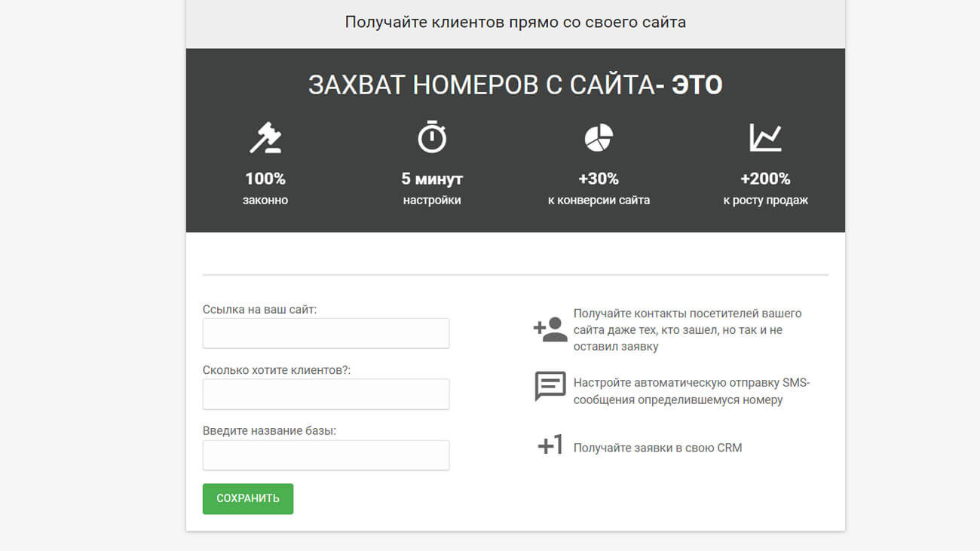Focus the 'Ссылка на ваш сайт' input field

(326, 333)
